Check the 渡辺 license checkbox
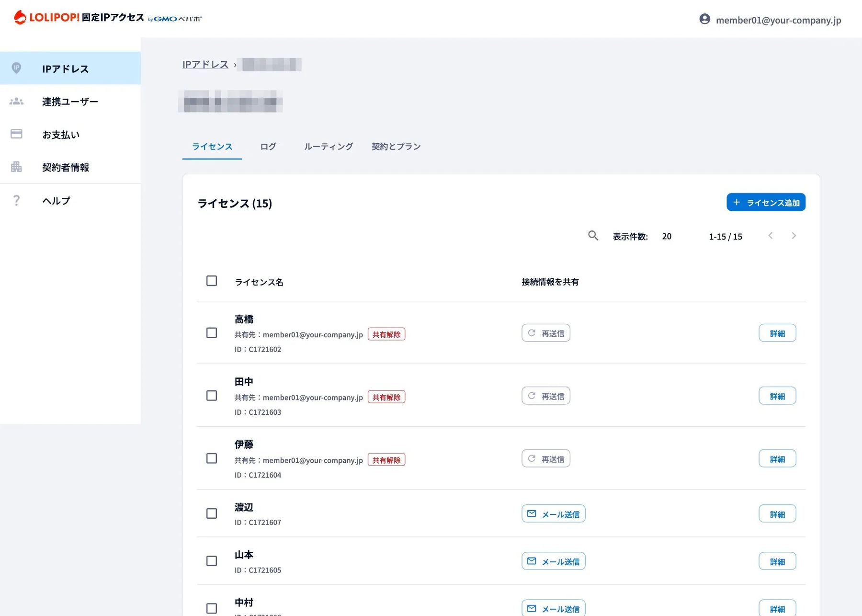 (x=212, y=513)
